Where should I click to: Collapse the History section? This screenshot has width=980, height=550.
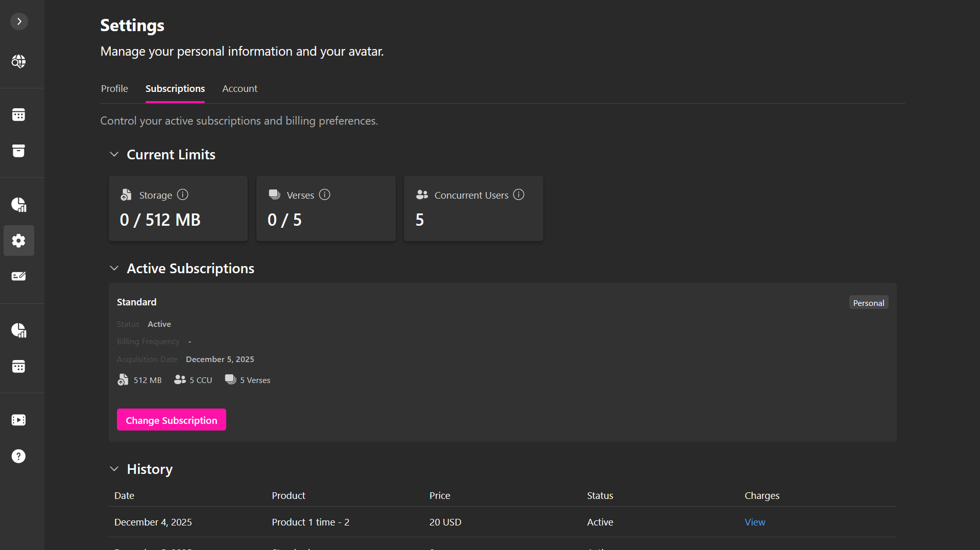click(x=114, y=469)
